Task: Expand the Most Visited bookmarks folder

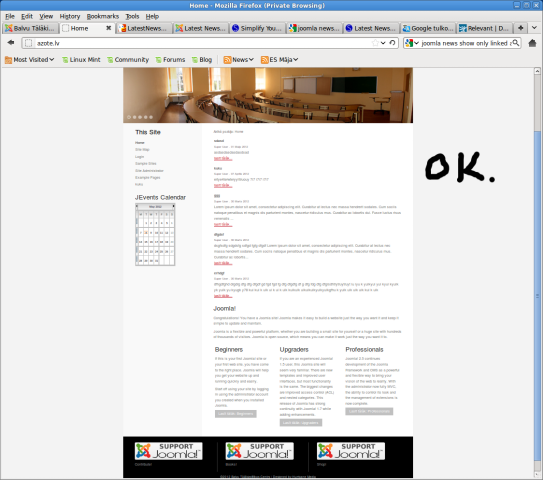Action: coord(30,60)
